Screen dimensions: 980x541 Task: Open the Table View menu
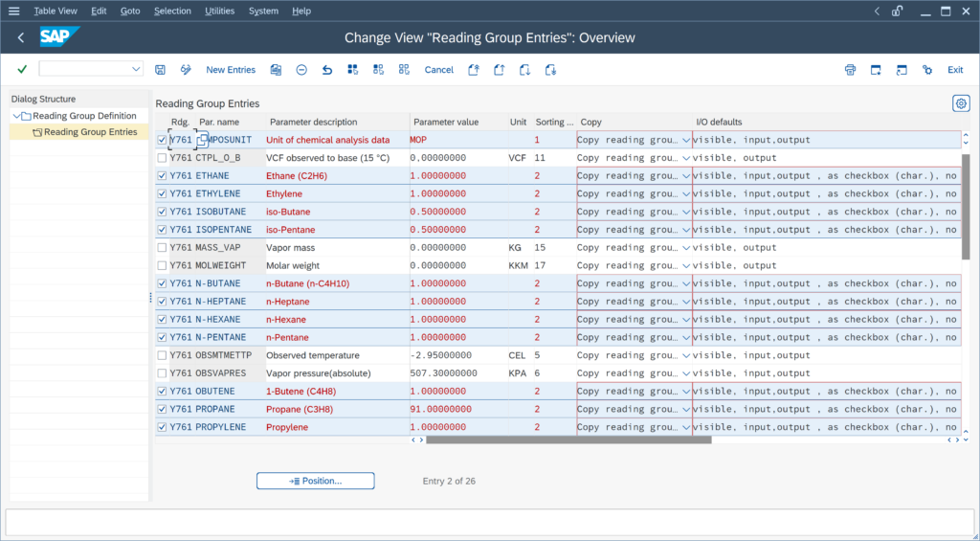click(x=55, y=11)
